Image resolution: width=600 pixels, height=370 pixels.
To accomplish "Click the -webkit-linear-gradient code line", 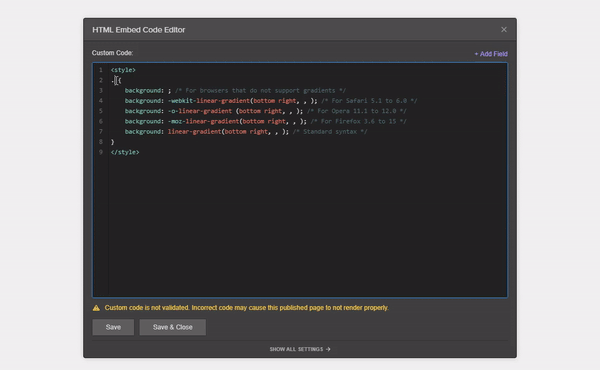I will click(x=271, y=101).
